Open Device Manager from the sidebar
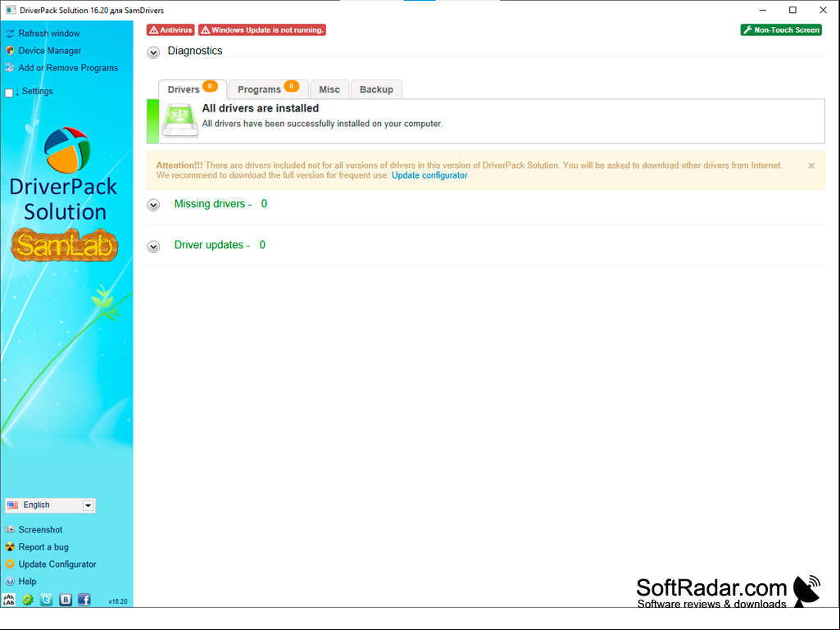The width and height of the screenshot is (840, 630). tap(43, 50)
